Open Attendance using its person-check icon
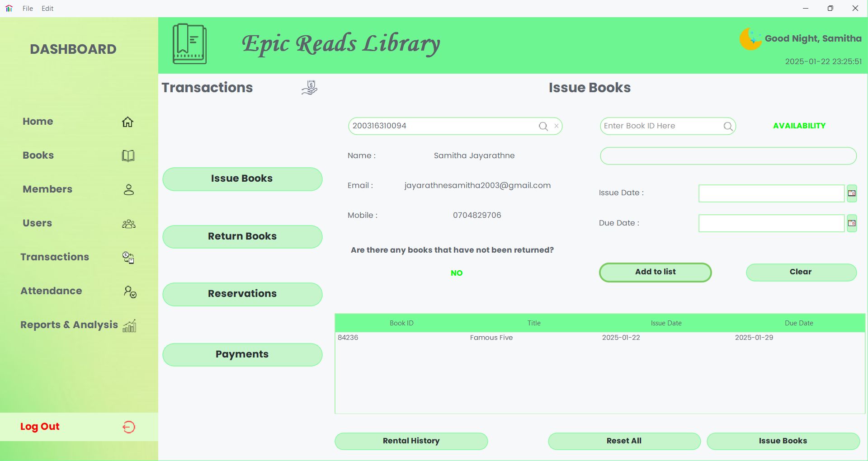 130,292
